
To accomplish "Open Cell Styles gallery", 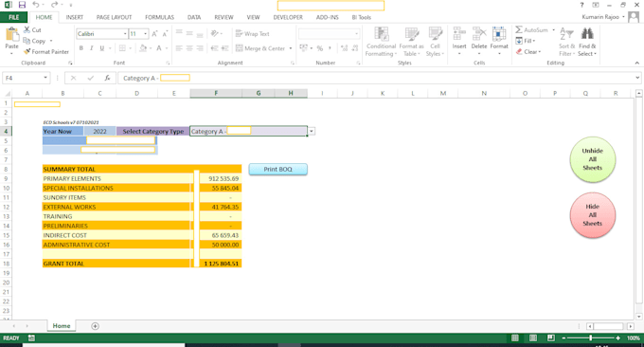I will pos(435,42).
